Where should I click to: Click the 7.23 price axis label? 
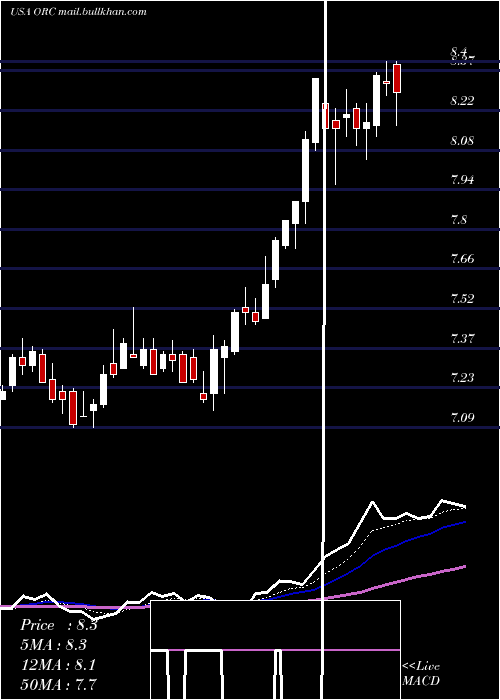462,378
